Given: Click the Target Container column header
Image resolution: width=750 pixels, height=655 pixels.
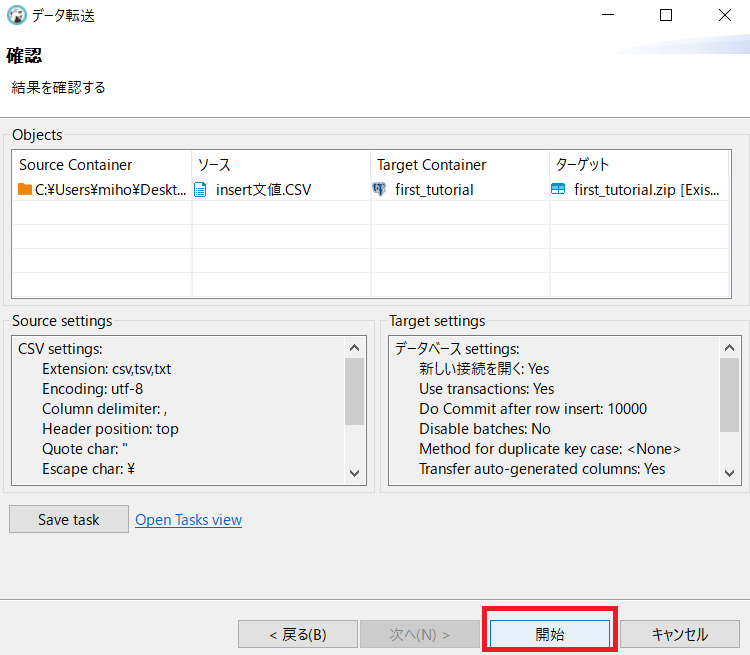Looking at the screenshot, I should [460, 165].
